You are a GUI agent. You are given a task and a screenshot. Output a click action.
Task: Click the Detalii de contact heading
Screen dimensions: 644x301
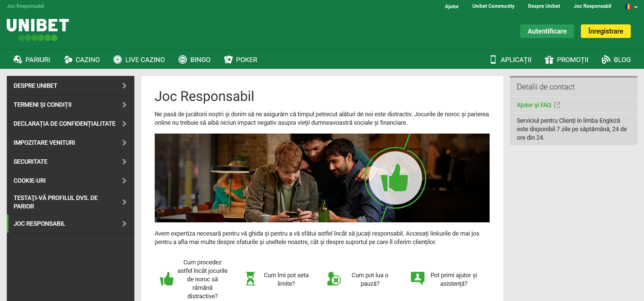coord(546,87)
